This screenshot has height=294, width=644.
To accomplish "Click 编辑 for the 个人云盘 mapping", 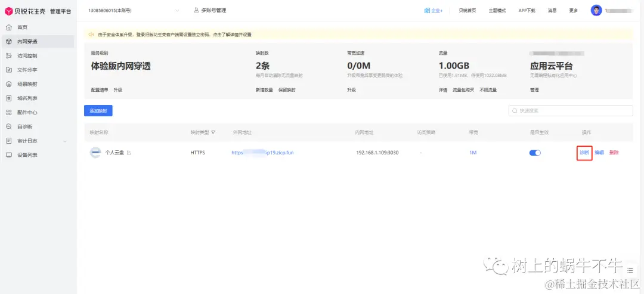I will (x=599, y=152).
